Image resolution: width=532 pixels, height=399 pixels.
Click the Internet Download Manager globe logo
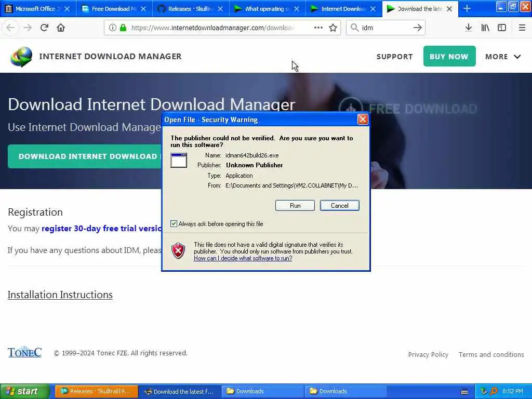coord(21,57)
